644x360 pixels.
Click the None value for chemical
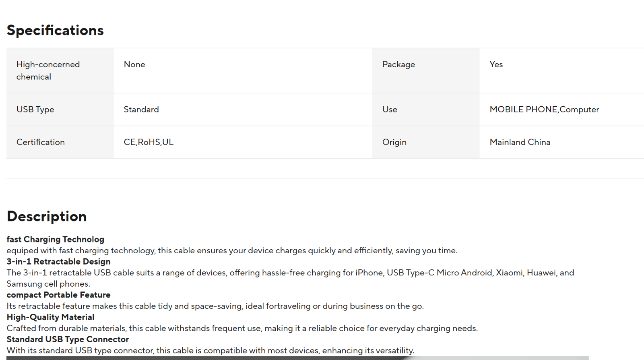134,64
